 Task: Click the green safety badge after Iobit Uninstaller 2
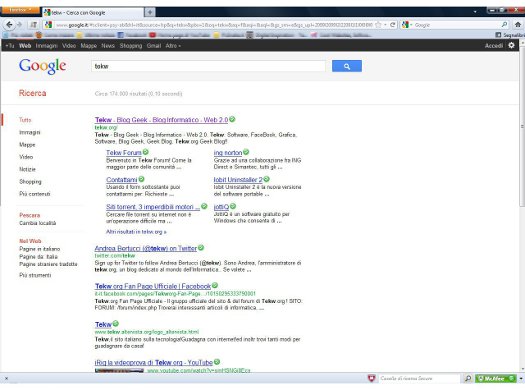tap(267, 179)
